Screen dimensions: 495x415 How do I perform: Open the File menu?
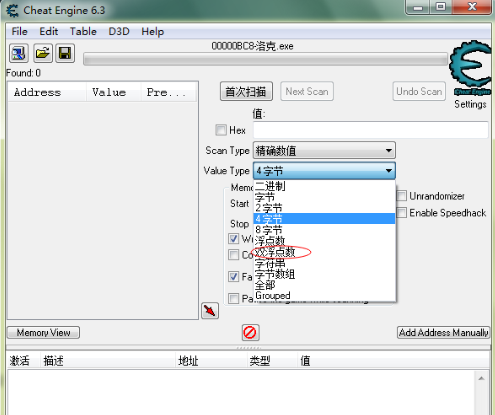tap(19, 31)
